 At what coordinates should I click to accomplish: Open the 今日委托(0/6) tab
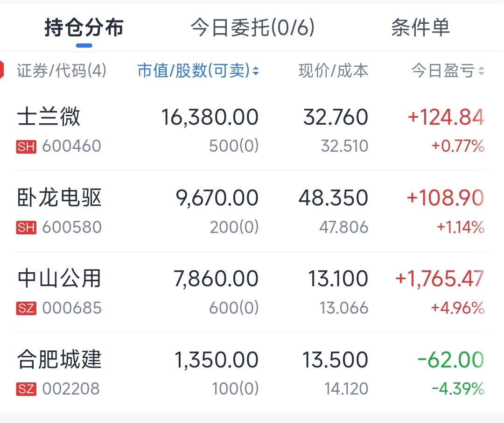(252, 28)
